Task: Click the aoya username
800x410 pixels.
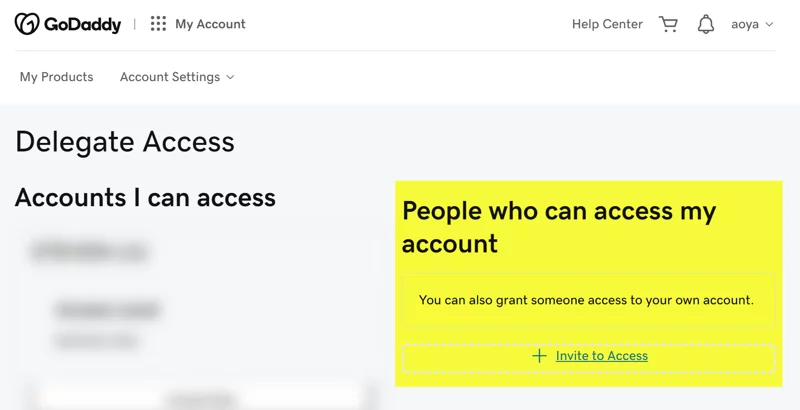Action: tap(745, 24)
